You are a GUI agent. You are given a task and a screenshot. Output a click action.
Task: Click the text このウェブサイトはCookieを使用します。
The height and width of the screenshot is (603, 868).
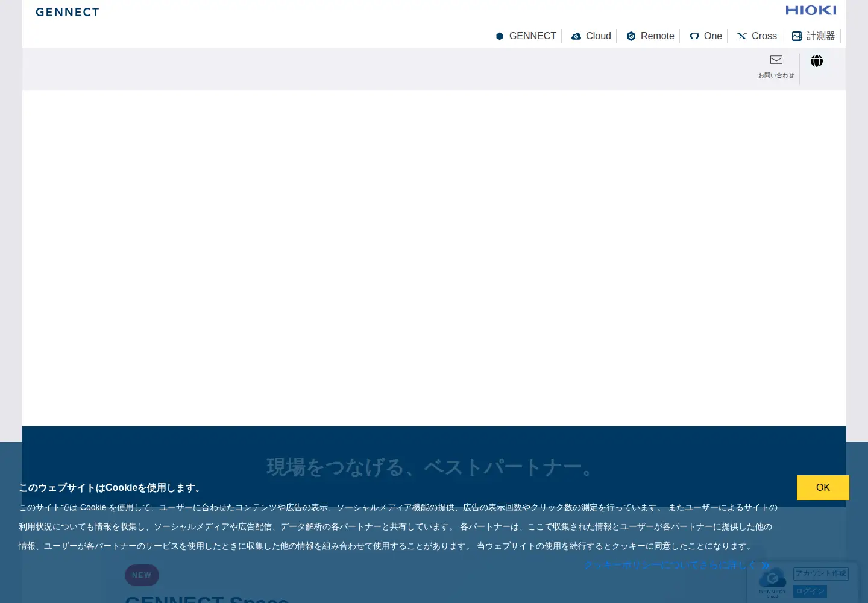112,488
